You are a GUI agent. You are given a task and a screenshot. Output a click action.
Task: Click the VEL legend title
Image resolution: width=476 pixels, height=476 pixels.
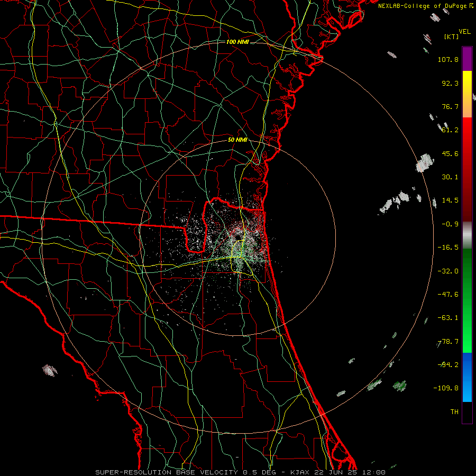(464, 32)
